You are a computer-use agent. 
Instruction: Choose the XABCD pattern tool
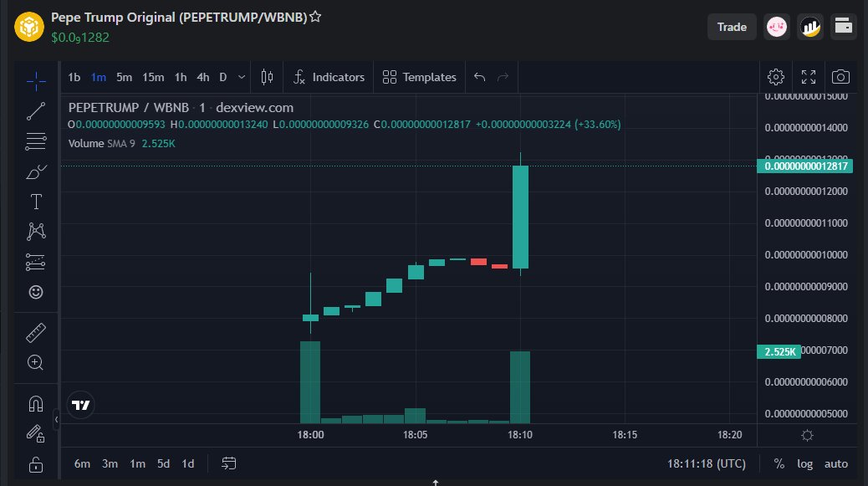pyautogui.click(x=35, y=231)
